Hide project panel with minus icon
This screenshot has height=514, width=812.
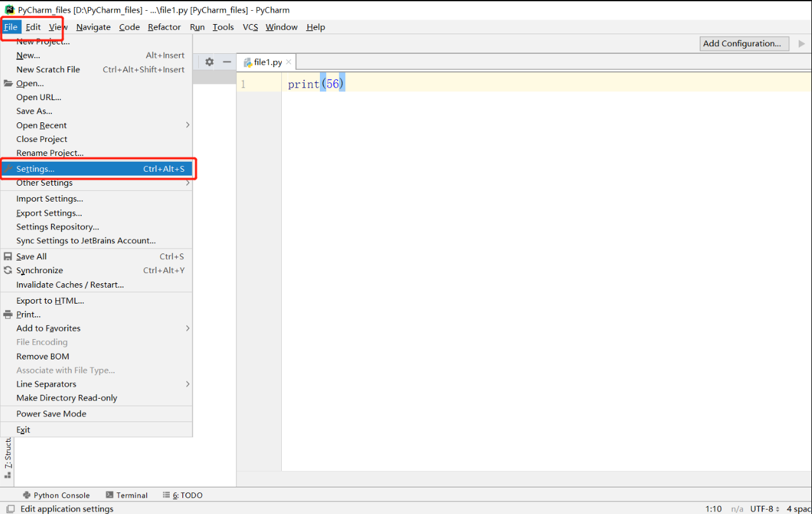227,61
